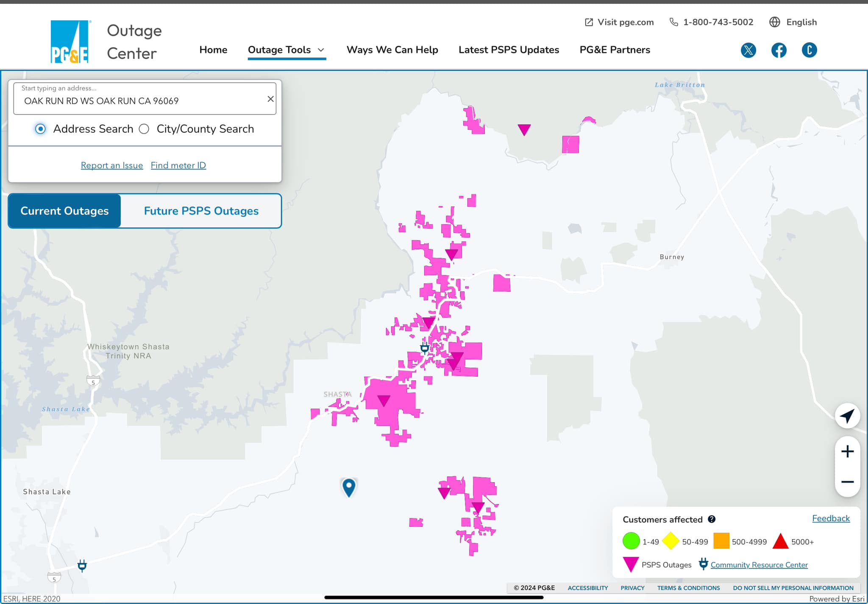Select the Address Search radio button

[40, 129]
